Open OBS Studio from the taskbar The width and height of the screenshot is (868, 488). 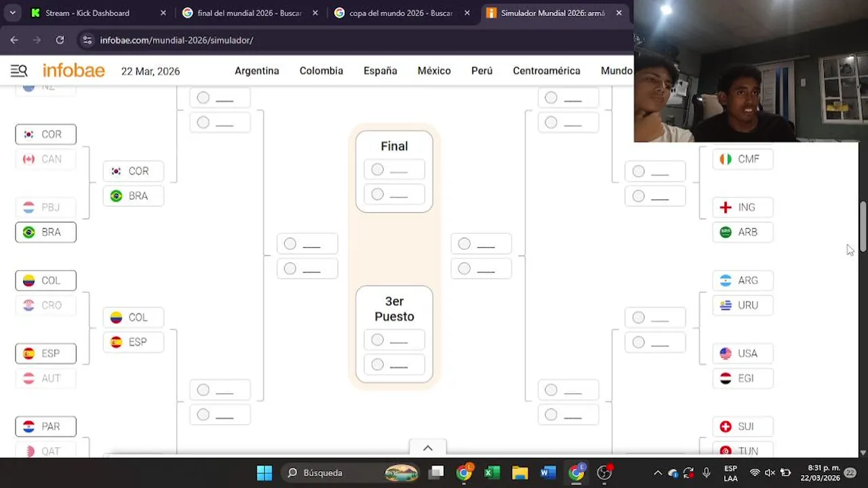click(x=604, y=473)
